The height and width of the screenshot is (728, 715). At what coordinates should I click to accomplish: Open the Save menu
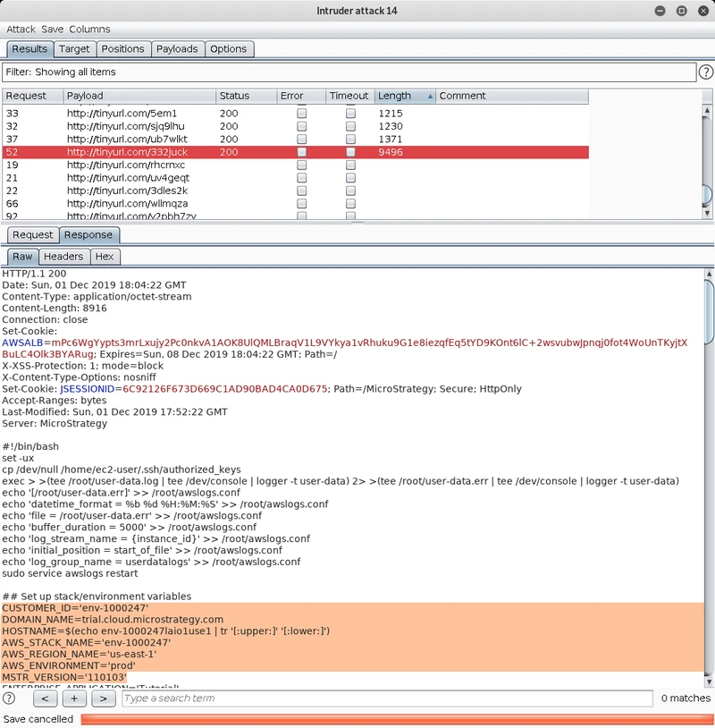pyautogui.click(x=52, y=30)
